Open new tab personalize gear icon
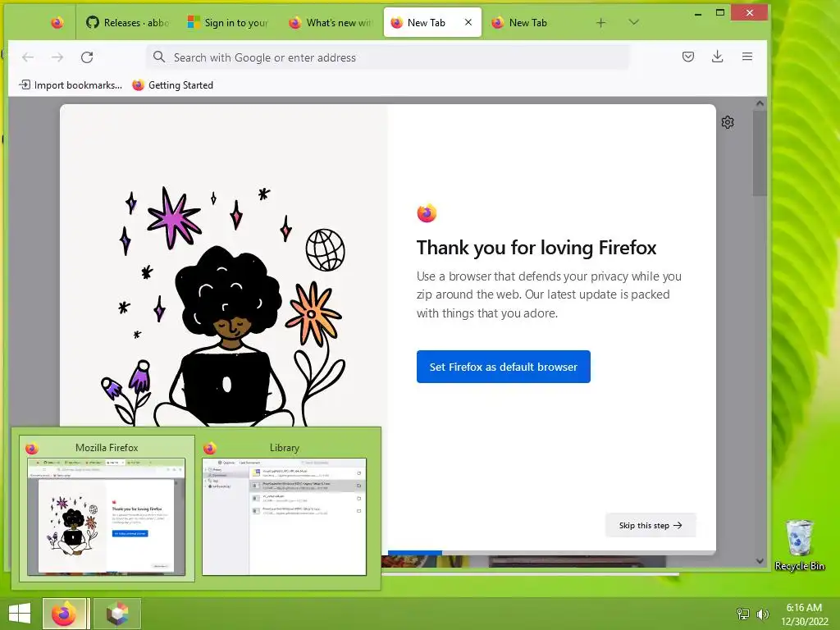This screenshot has width=840, height=630. pos(728,123)
